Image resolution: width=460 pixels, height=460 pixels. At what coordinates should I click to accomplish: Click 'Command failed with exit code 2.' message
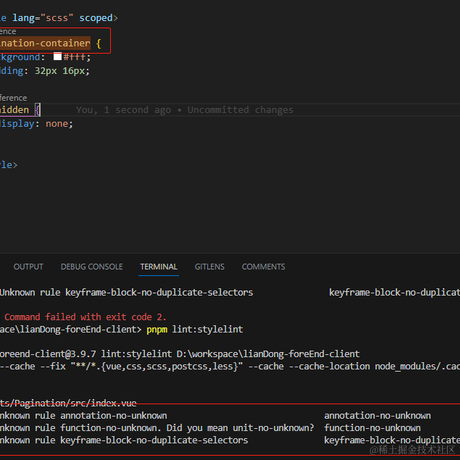(85, 317)
